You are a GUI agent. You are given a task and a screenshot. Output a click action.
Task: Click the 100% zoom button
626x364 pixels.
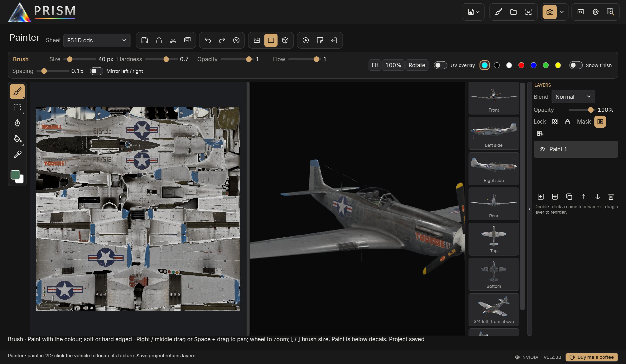(x=393, y=65)
